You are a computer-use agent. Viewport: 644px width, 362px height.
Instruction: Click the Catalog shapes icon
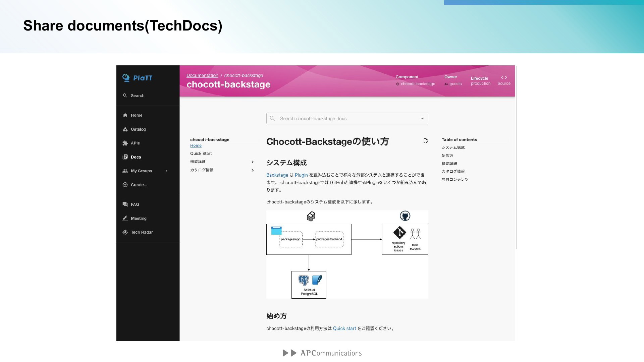125,129
